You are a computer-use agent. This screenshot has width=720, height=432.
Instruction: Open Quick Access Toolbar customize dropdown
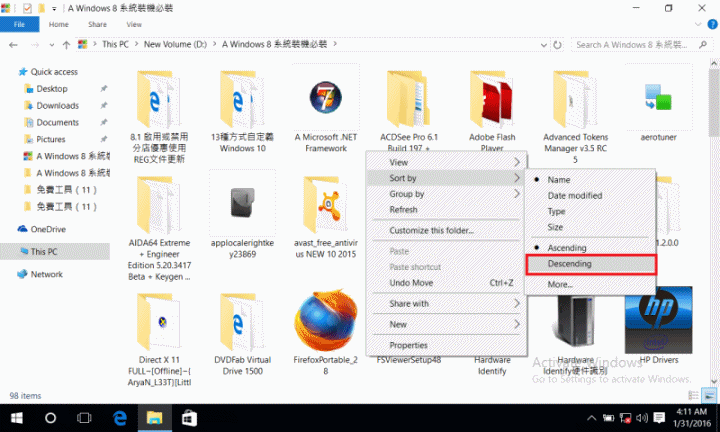click(x=54, y=8)
